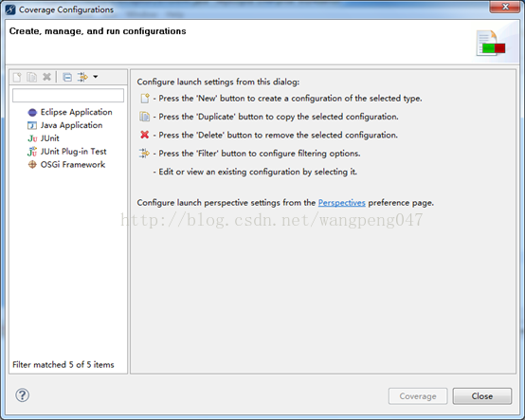
Task: Click the Coverage Configurations title bar icon
Action: coord(10,9)
